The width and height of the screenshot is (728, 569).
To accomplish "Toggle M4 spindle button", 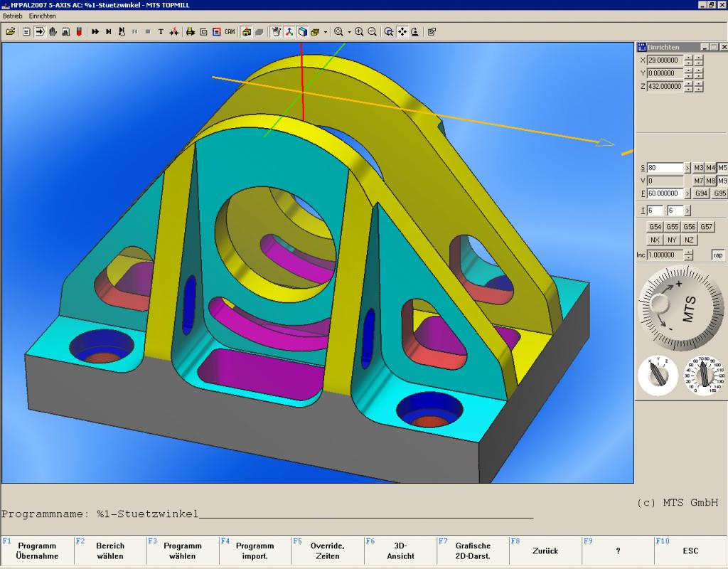I will [710, 168].
